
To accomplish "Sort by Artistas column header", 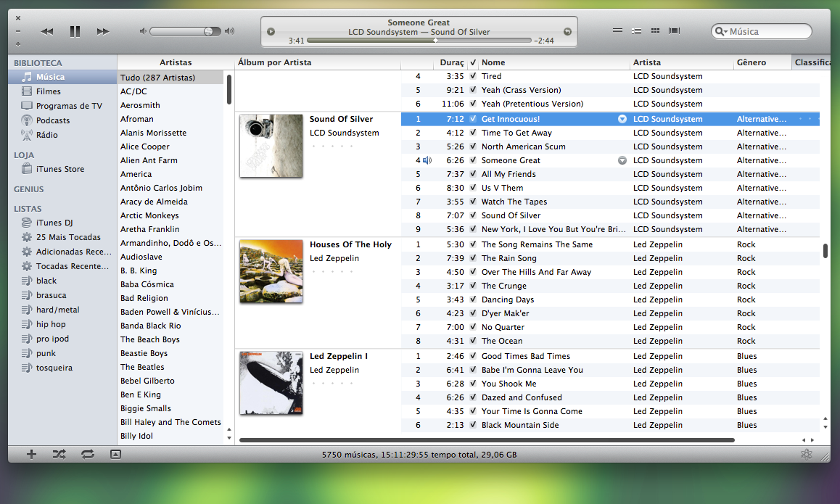I will [175, 62].
